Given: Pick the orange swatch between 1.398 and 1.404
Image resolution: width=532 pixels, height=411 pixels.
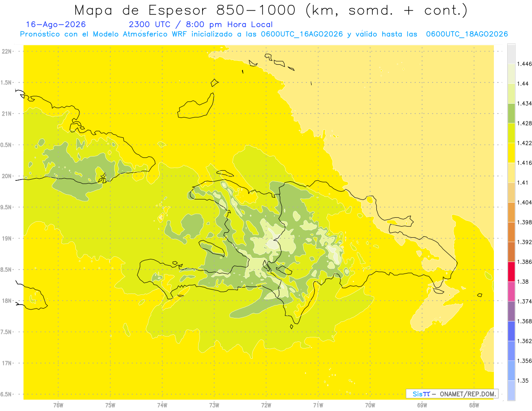Looking at the screenshot, I should [x=511, y=212].
